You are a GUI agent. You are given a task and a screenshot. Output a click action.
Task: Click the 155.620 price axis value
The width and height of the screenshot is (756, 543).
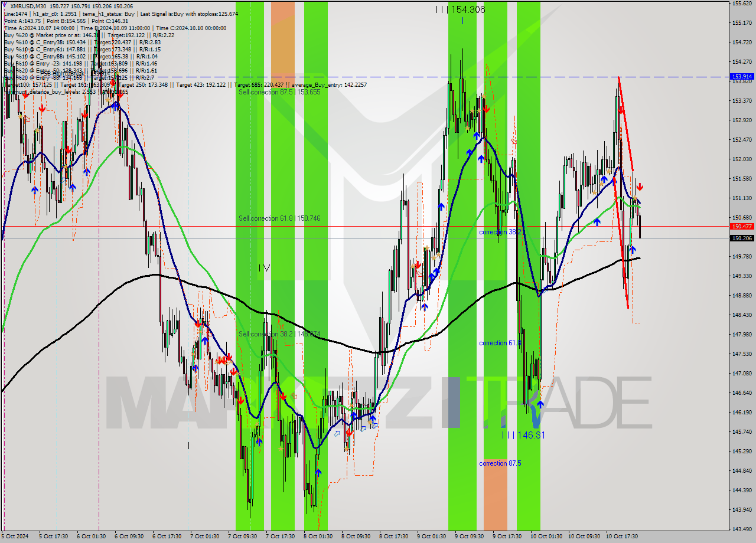(x=742, y=4)
